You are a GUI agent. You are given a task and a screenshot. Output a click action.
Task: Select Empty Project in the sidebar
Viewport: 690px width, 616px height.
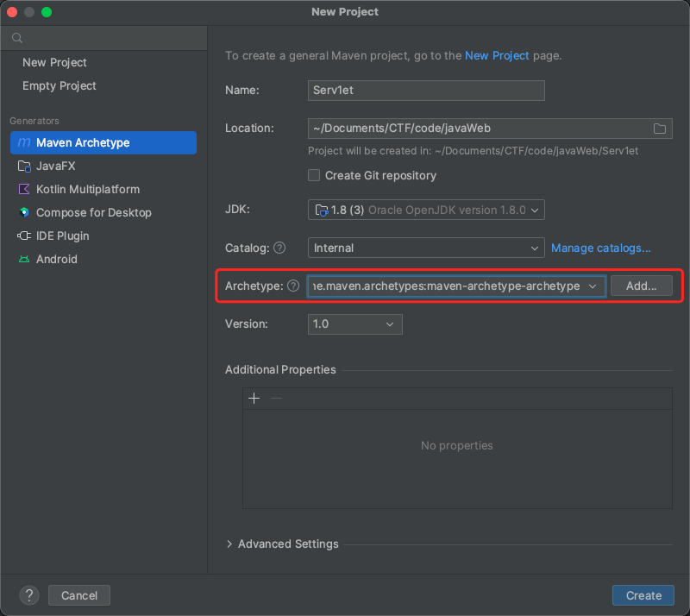60,86
